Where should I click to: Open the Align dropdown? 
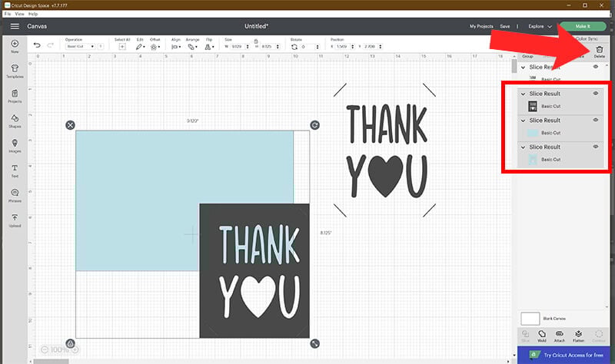pyautogui.click(x=176, y=47)
